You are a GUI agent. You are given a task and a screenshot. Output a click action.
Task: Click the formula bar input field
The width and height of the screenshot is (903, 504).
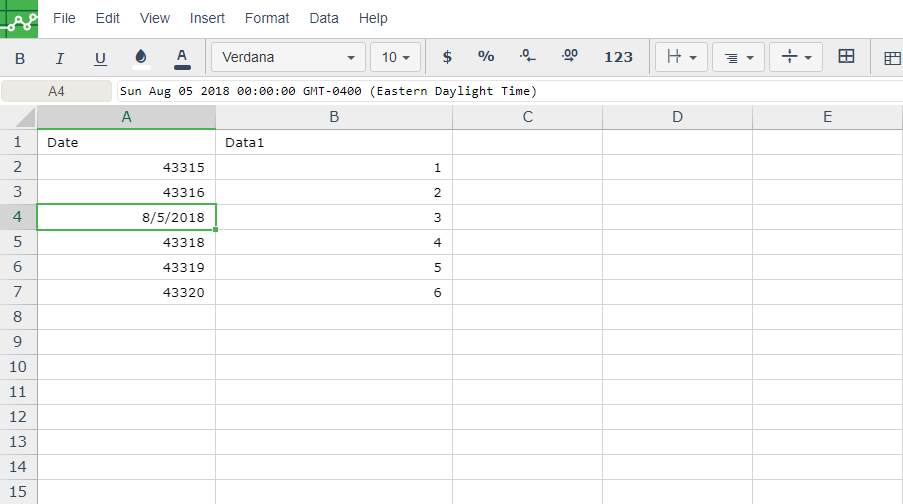click(510, 91)
